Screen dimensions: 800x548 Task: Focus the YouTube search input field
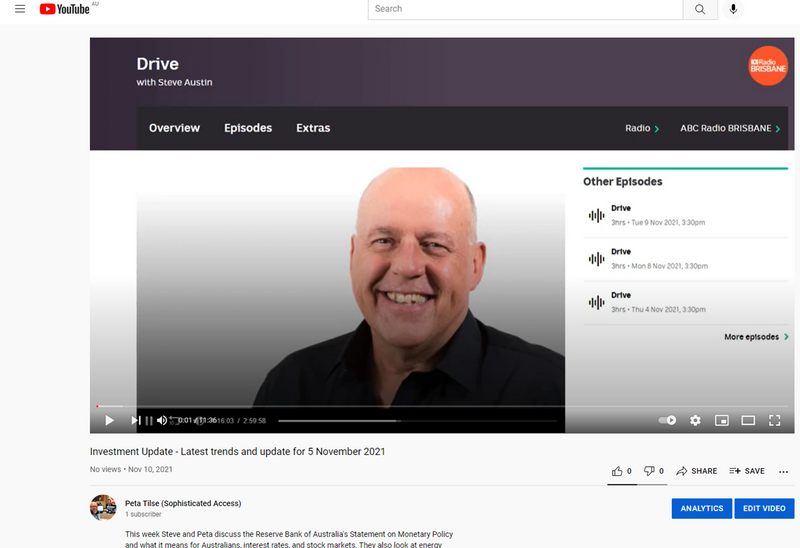(524, 9)
